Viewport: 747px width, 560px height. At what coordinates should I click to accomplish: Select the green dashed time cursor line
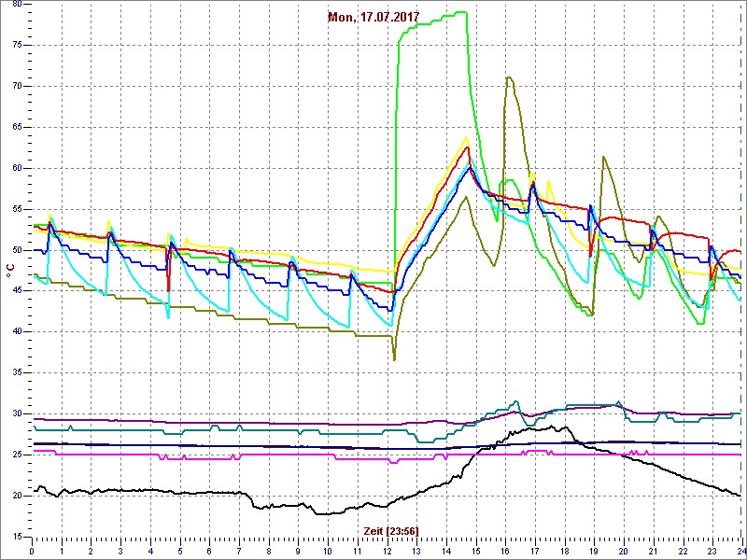[741, 270]
